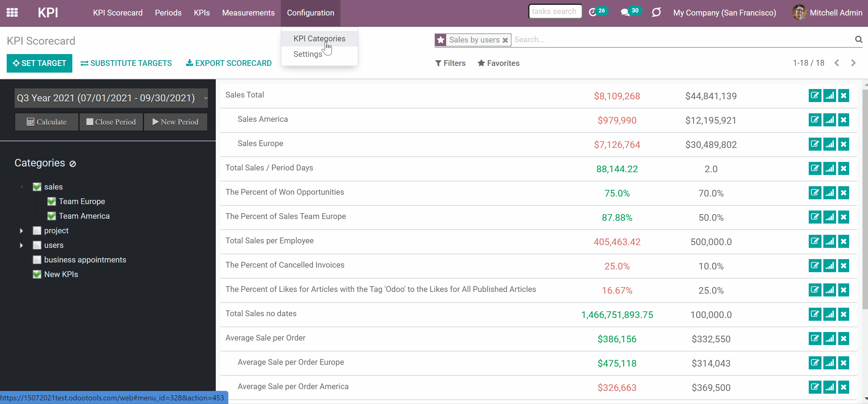Check the business appointments category
The image size is (868, 404).
click(37, 260)
